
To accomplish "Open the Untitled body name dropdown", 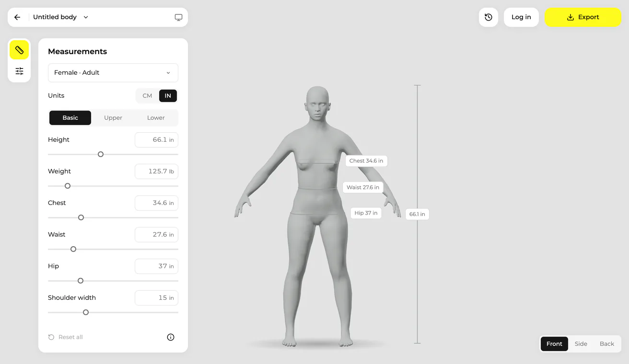I will (60, 17).
